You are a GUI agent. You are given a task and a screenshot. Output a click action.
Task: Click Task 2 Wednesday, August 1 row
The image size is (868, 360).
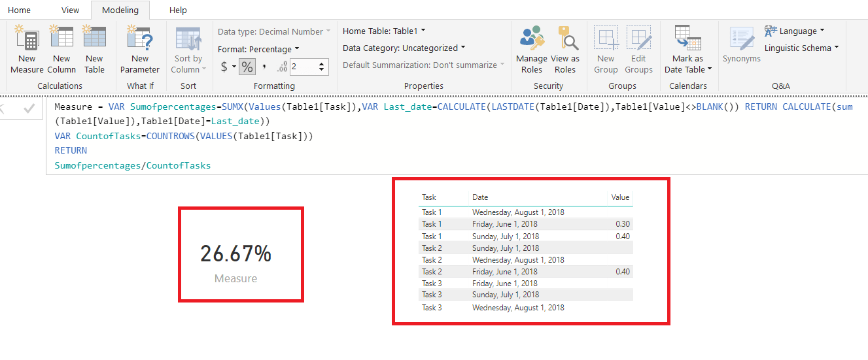coord(526,259)
